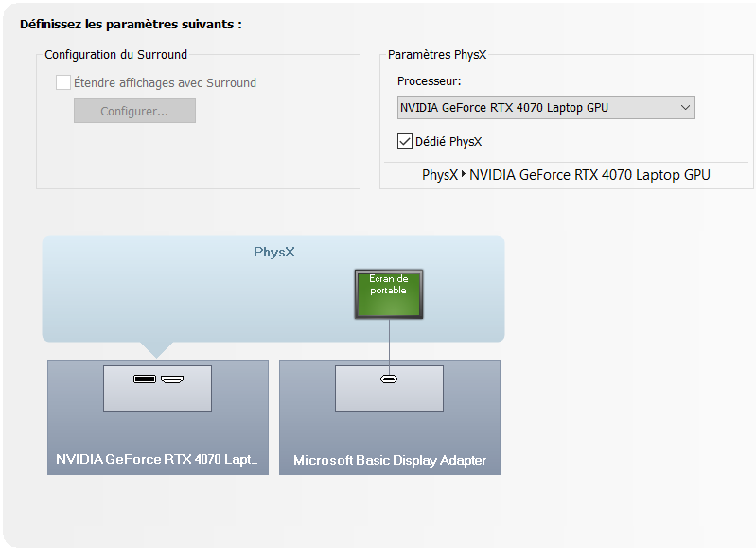The width and height of the screenshot is (756, 548).
Task: Enable Étendre affichages avec Surround checkbox
Action: pyautogui.click(x=63, y=82)
